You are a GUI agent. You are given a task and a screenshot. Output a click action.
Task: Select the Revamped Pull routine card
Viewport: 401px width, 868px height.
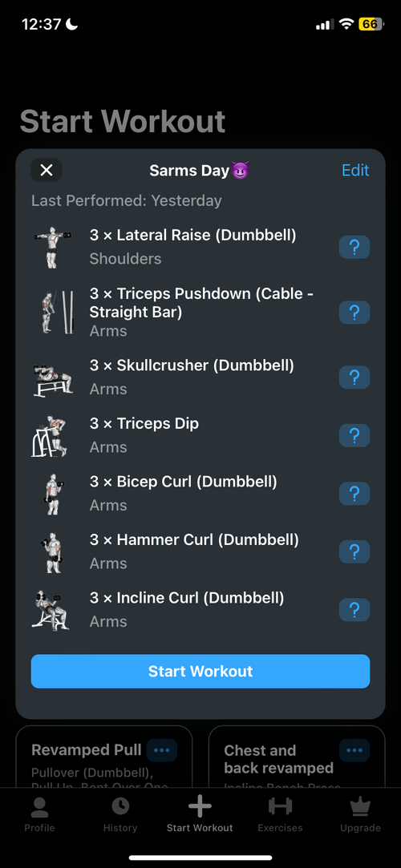point(104,757)
